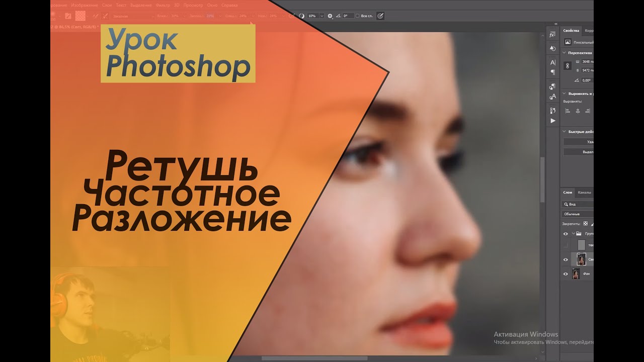Collapse the Выровнять section
The width and height of the screenshot is (644, 362).
[564, 94]
